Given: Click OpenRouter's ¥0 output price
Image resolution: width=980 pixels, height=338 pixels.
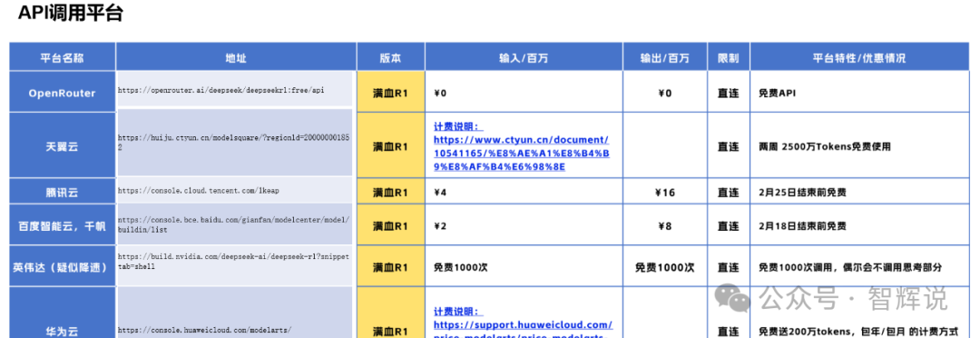Looking at the screenshot, I should (665, 93).
